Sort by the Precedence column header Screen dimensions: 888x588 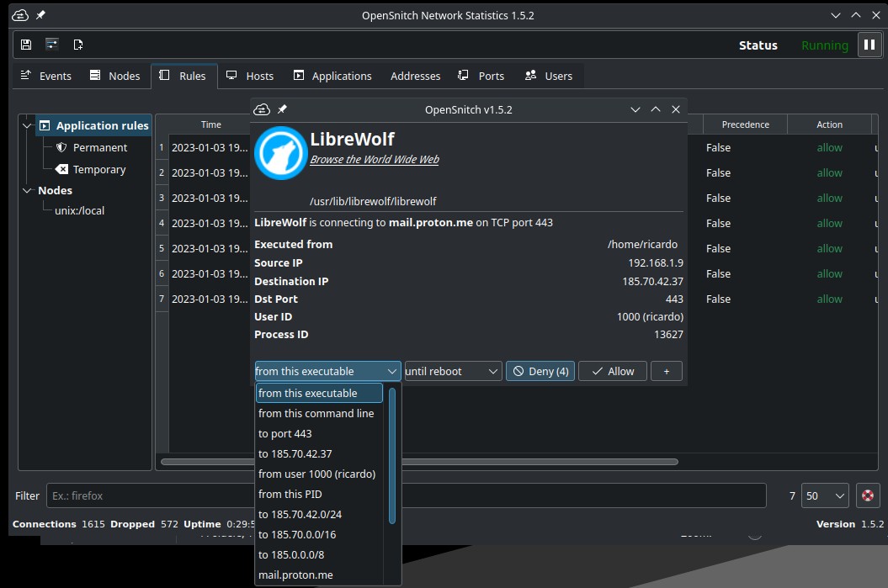click(x=745, y=124)
